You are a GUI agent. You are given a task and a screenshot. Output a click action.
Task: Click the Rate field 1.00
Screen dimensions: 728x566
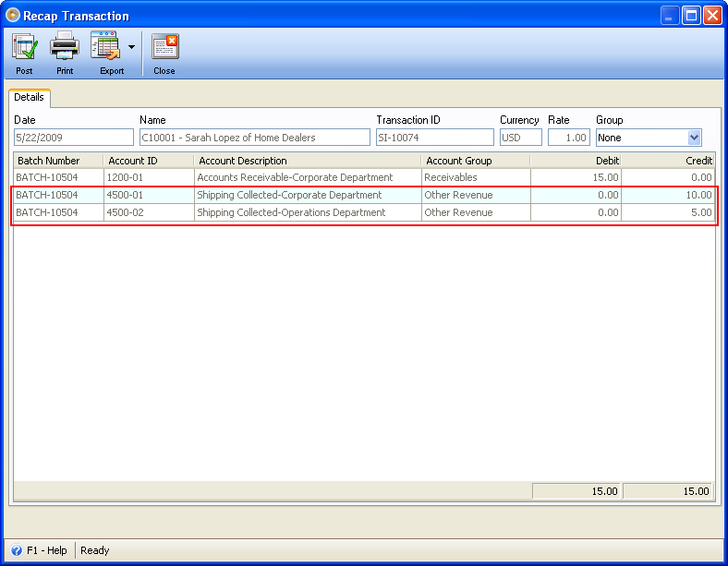click(x=569, y=138)
